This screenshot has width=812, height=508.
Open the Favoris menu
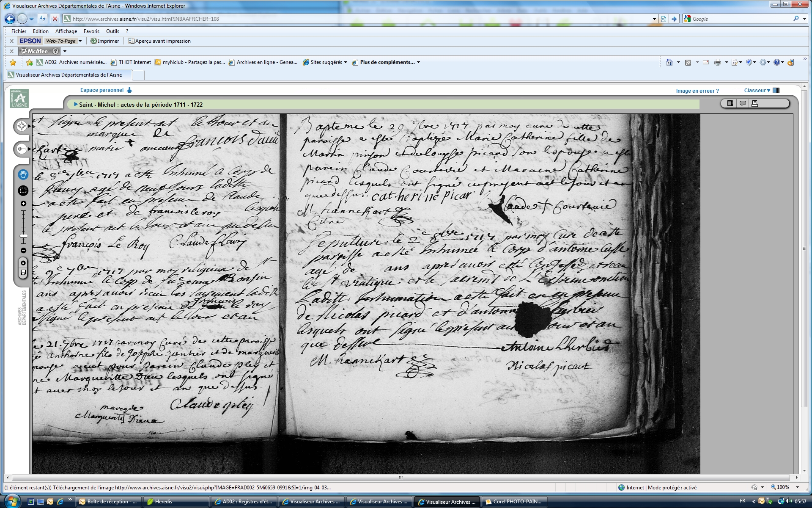pos(91,31)
